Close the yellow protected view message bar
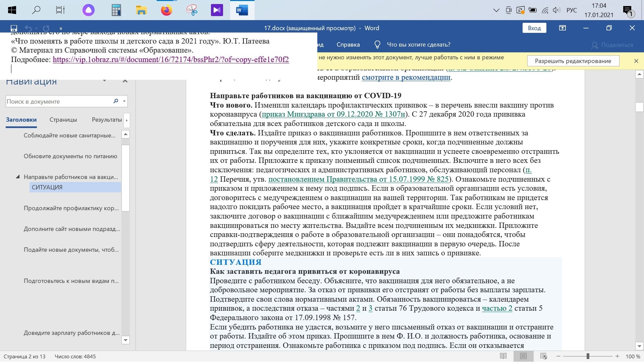 [x=636, y=61]
